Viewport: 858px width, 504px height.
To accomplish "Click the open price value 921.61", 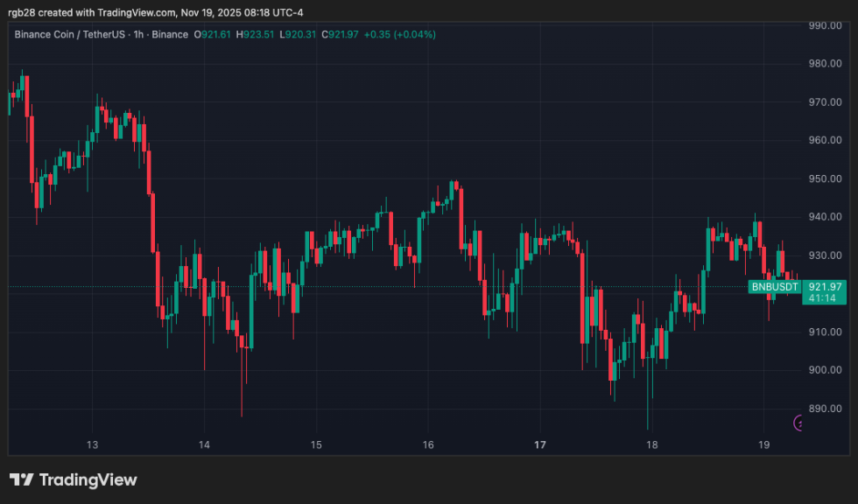I will coord(215,34).
